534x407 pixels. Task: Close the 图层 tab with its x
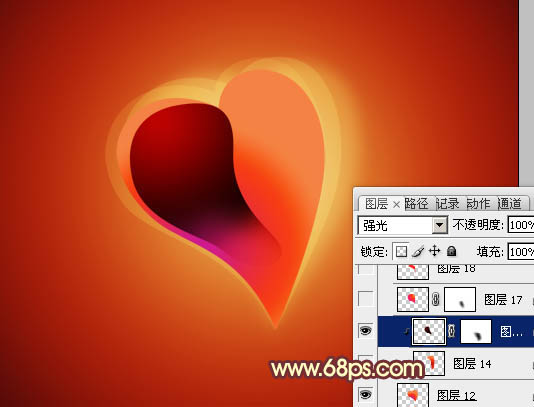(396, 204)
